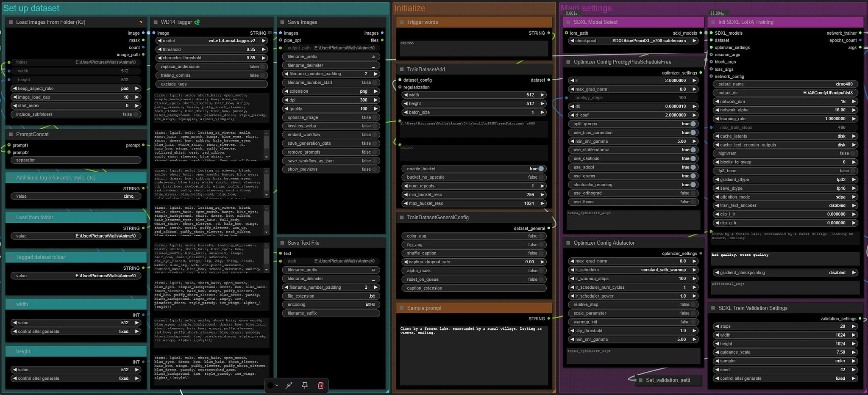The image size is (868, 395).
Task: Increase WD14 Tagger threshold with right arrow
Action: pos(264,50)
